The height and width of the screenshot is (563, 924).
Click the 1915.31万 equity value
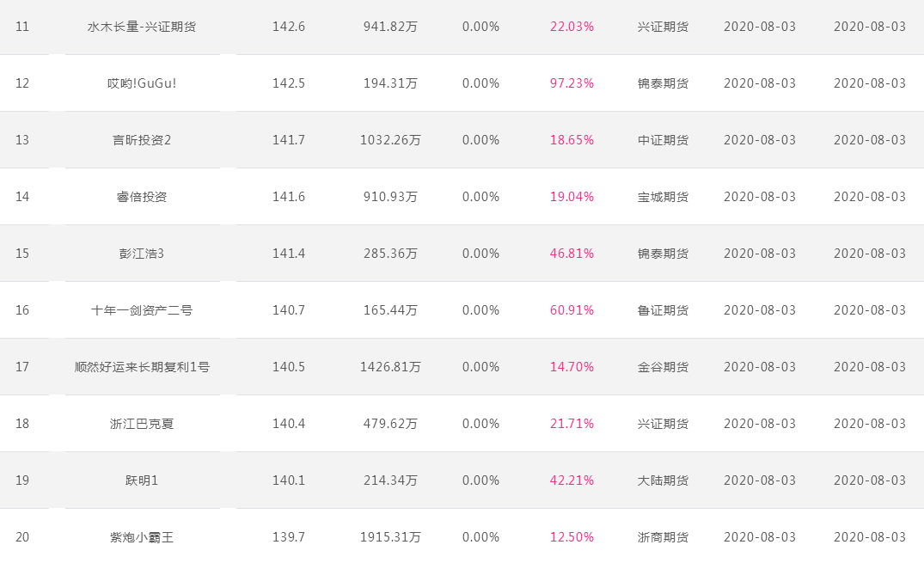pos(390,537)
